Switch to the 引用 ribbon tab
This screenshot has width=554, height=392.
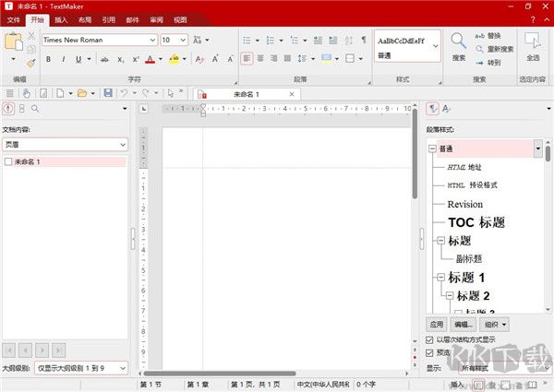pos(108,20)
